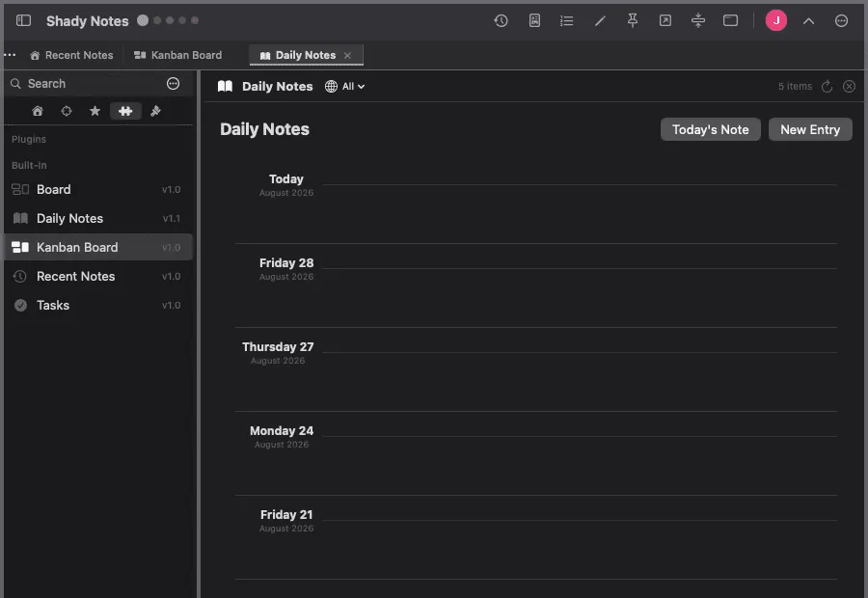Close the Daily Notes tab
The width and height of the screenshot is (868, 598).
click(347, 55)
